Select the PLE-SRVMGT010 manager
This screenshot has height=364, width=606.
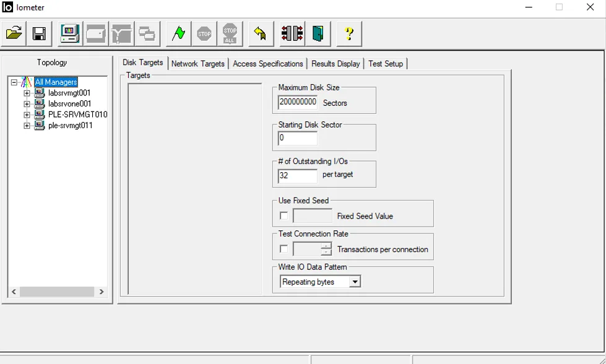click(77, 115)
